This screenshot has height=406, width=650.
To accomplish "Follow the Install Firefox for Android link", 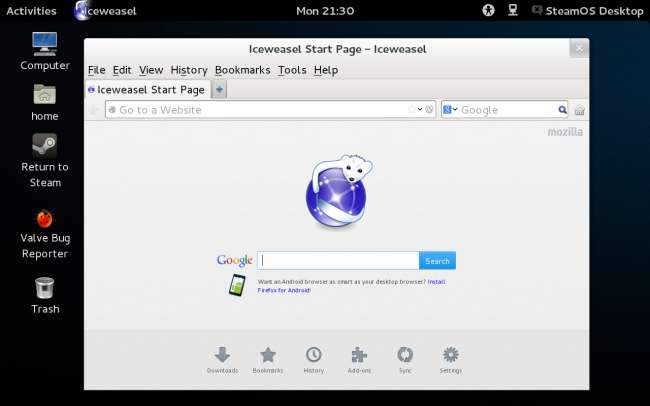I will (x=352, y=286).
